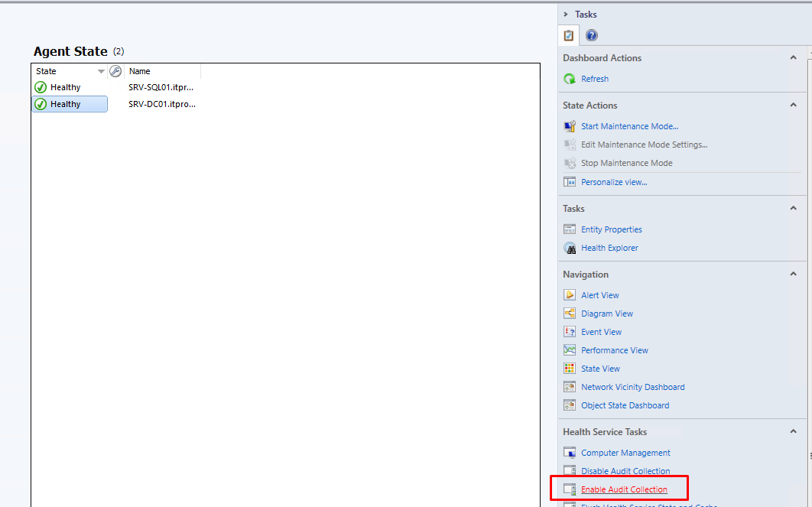The width and height of the screenshot is (812, 507).
Task: Click the maintenance mode wrench column header
Action: 115,71
